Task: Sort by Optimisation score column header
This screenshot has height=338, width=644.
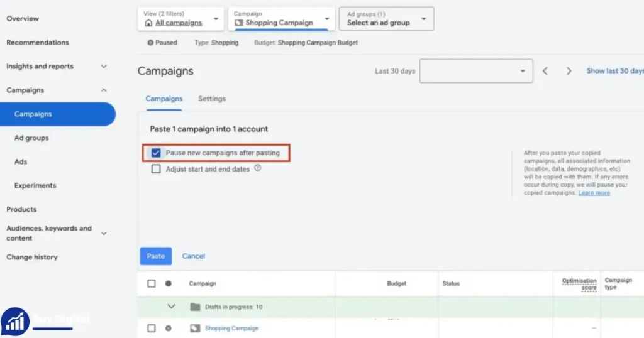Action: 579,284
